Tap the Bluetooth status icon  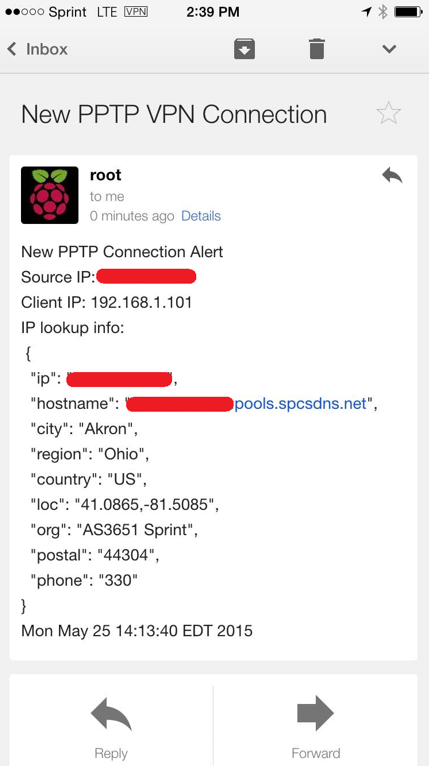point(383,12)
